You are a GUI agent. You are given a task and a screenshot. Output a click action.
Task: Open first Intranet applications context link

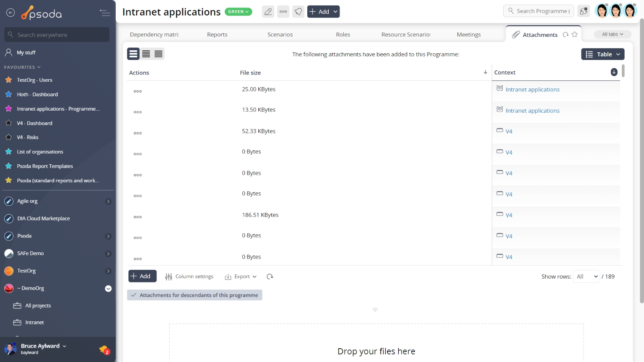tap(532, 90)
